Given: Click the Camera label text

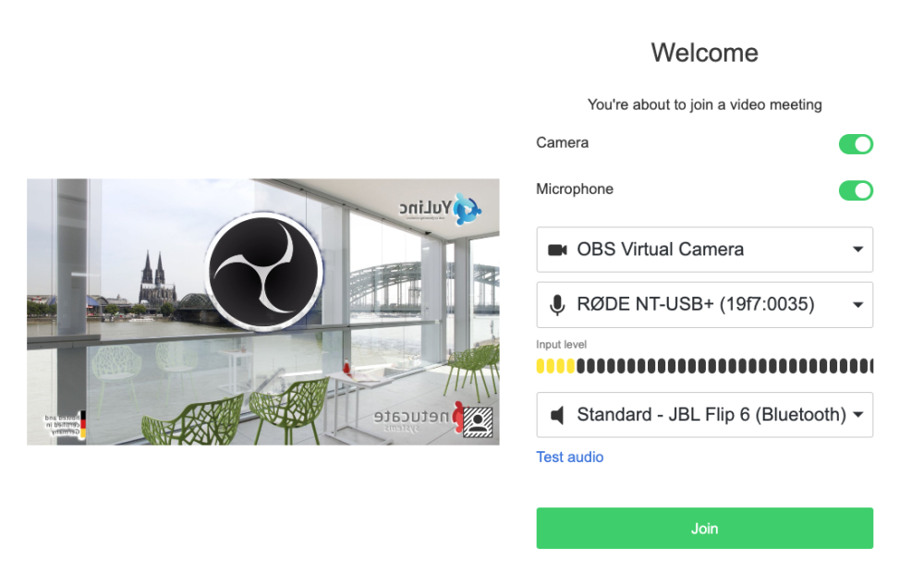Looking at the screenshot, I should coord(562,142).
